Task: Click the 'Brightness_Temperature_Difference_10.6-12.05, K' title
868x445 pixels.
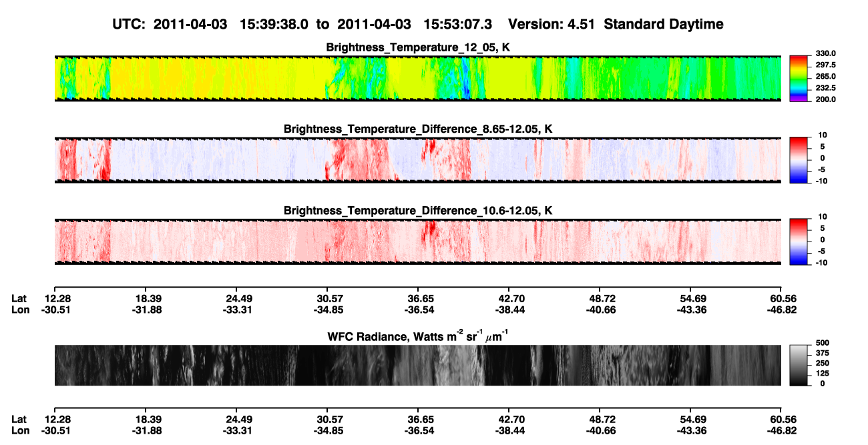Action: tap(418, 210)
